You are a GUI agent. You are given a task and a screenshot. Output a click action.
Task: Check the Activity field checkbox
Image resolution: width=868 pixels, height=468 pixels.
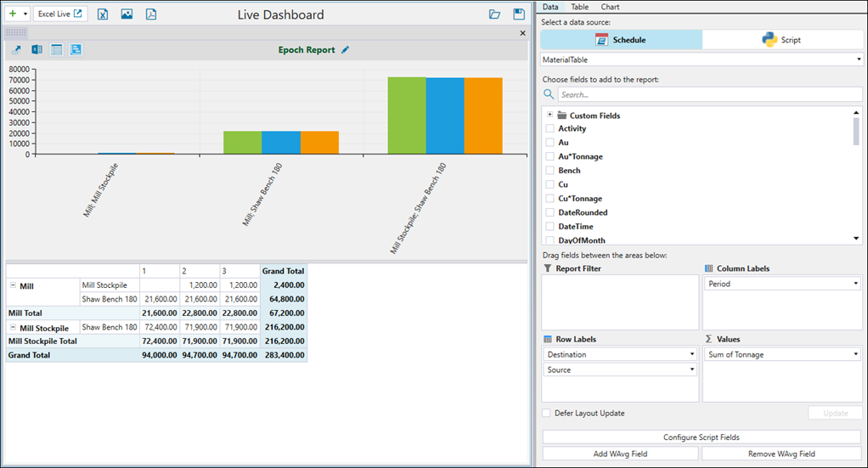coord(550,128)
